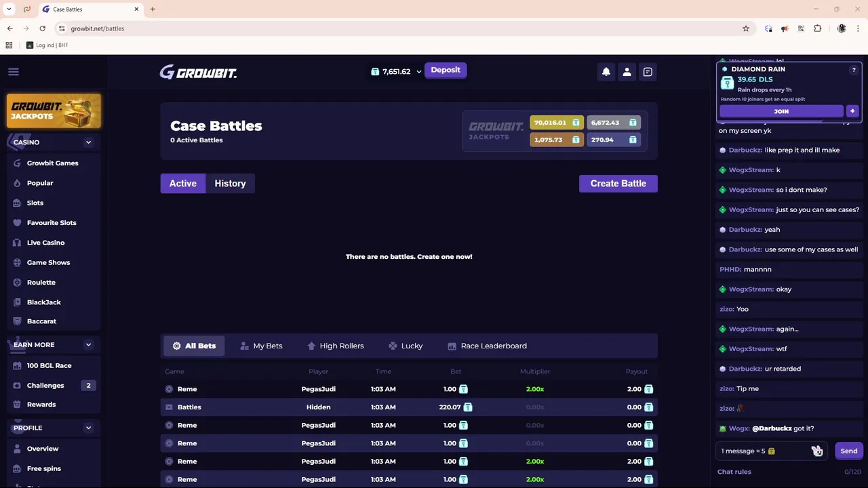The height and width of the screenshot is (488, 868).
Task: Select the High Rollers tab
Action: (x=335, y=346)
